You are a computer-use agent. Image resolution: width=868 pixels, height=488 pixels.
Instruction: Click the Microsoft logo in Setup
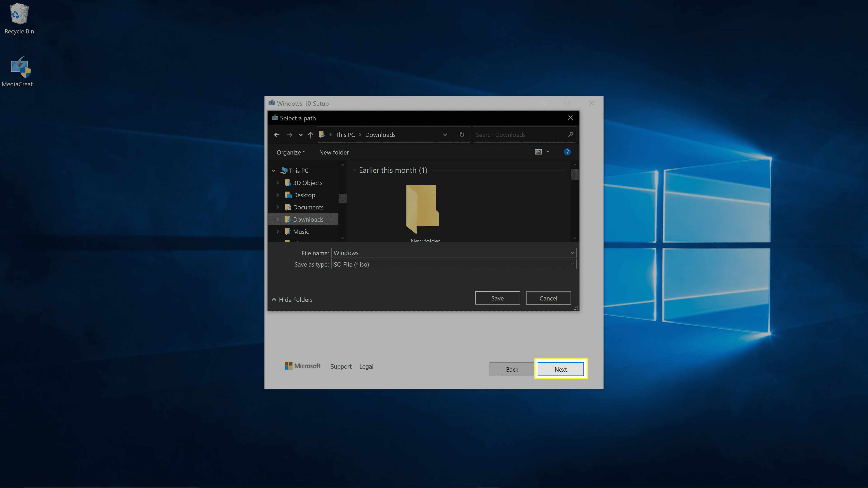click(x=303, y=366)
